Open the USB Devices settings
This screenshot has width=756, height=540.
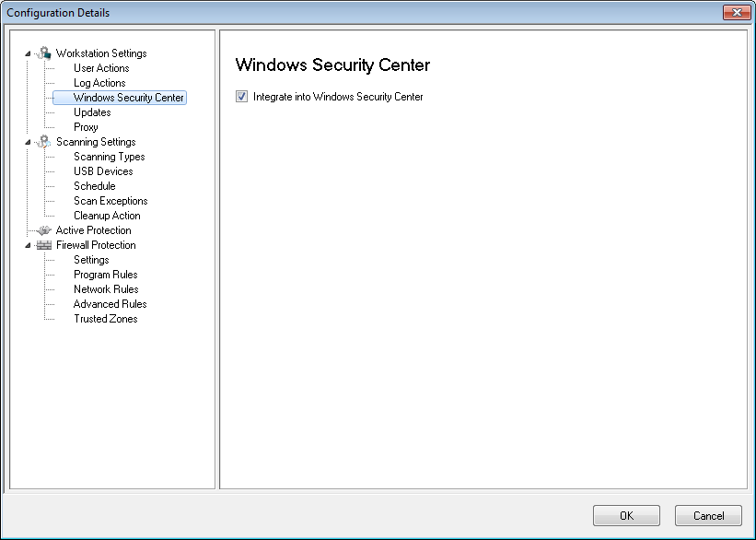tap(103, 171)
